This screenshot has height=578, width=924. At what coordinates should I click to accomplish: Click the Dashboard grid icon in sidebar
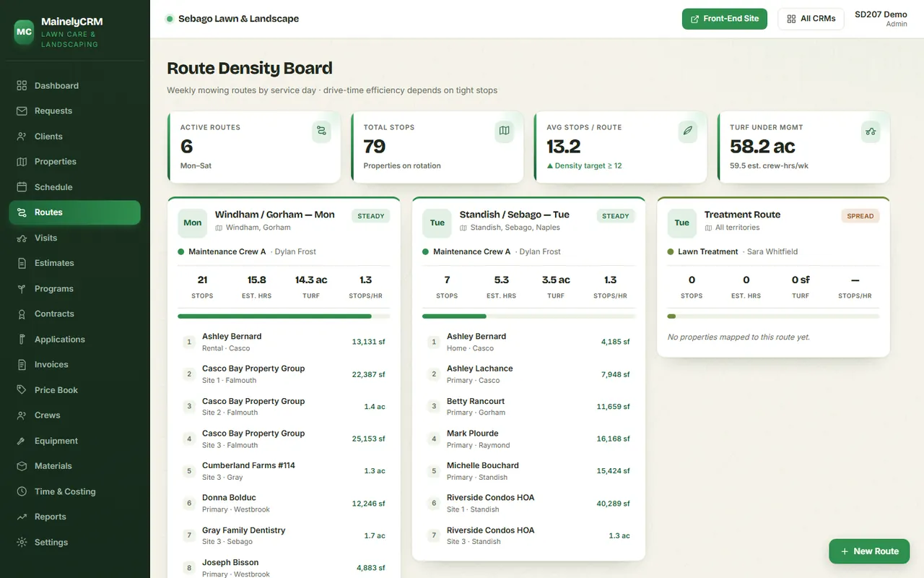tap(22, 85)
